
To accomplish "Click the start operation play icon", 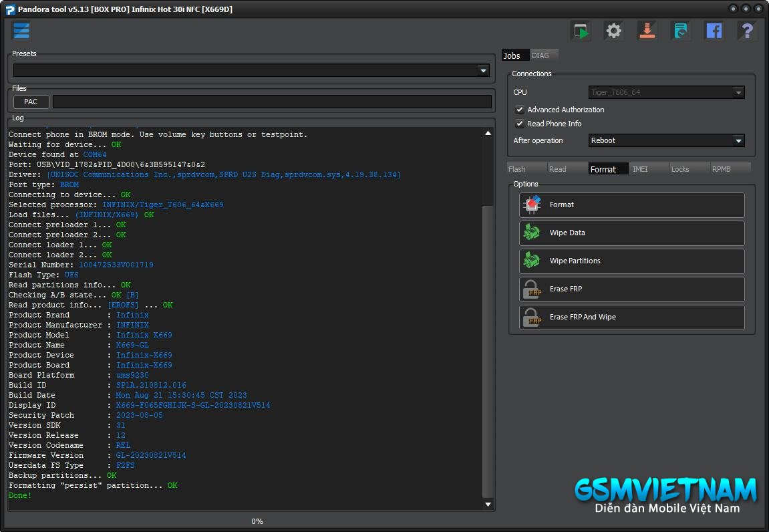I will click(x=581, y=31).
